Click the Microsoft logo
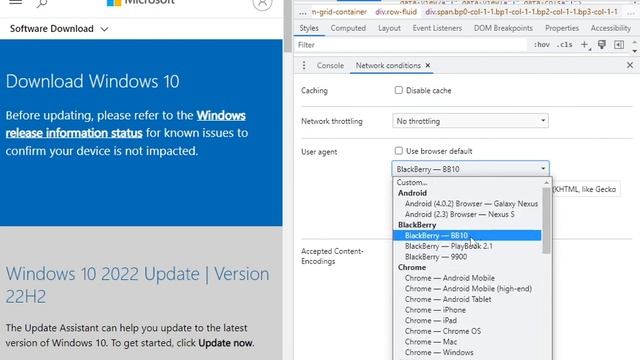The width and height of the screenshot is (640, 360). (140, 2)
